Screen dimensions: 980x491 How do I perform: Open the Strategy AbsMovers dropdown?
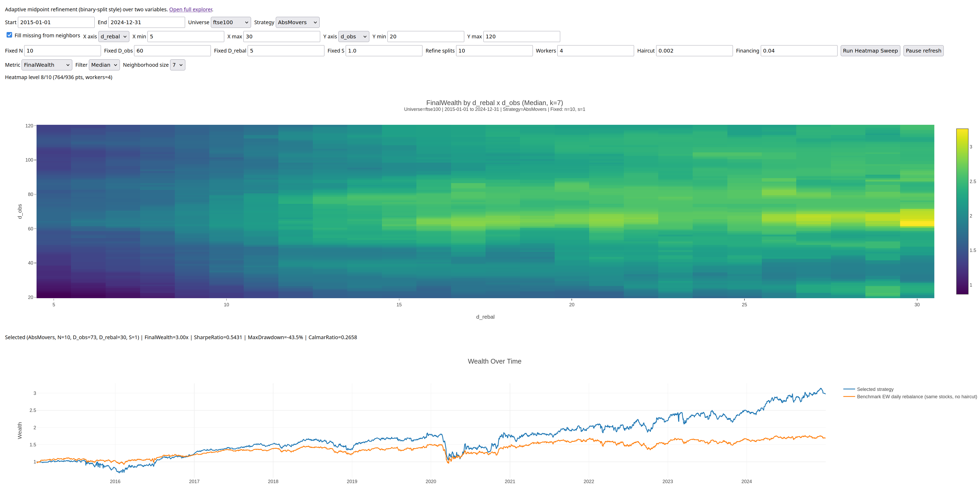pyautogui.click(x=297, y=22)
